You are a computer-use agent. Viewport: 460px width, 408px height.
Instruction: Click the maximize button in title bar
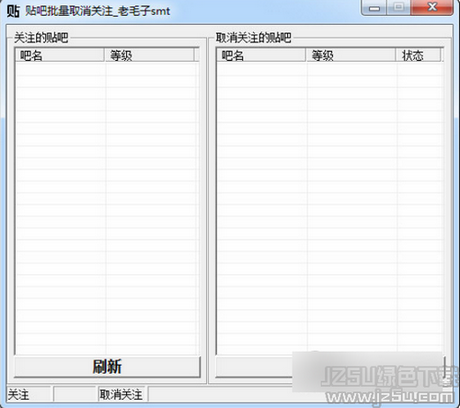399,7
